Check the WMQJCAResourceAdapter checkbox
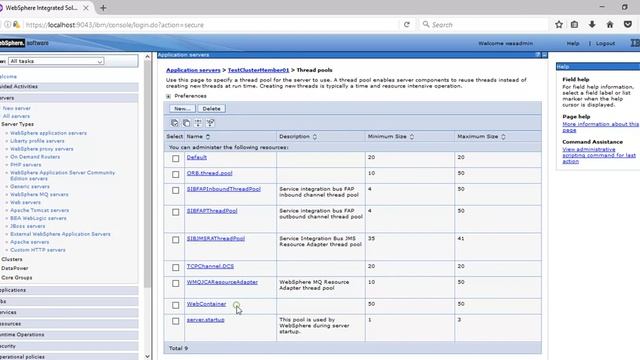The height and width of the screenshot is (360, 640). coord(176,283)
